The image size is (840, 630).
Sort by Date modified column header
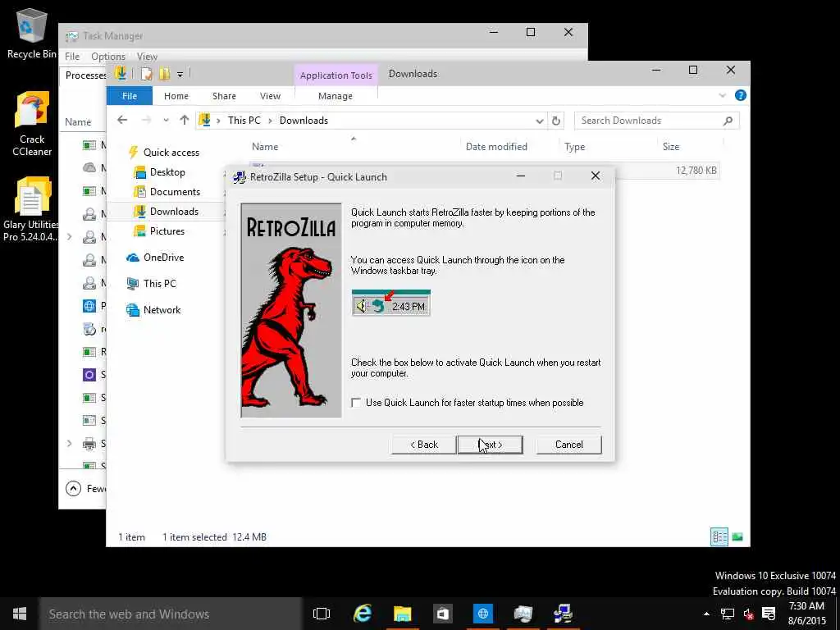pos(496,147)
